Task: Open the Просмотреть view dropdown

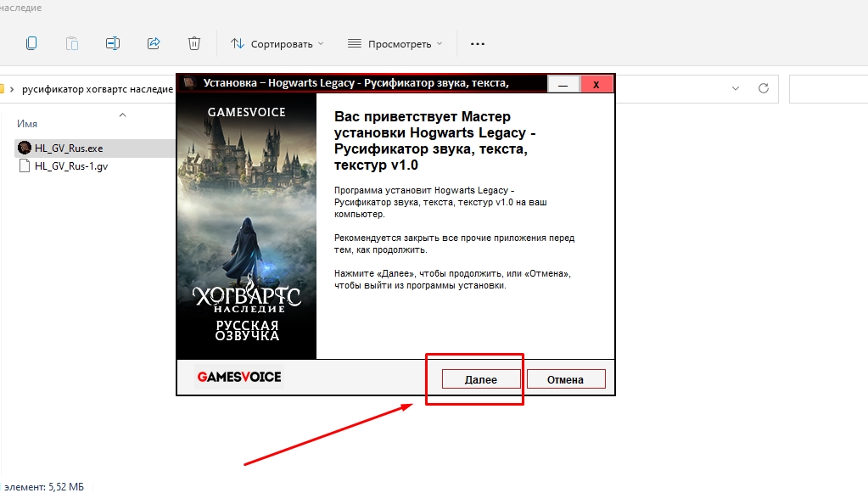Action: [395, 44]
